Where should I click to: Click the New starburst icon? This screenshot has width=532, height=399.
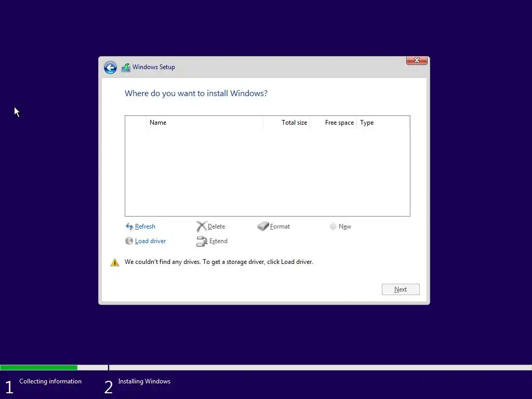pyautogui.click(x=333, y=227)
